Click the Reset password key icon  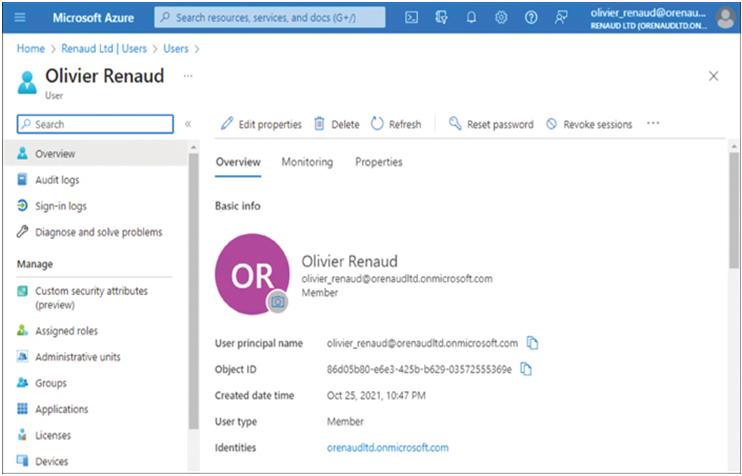[455, 123]
